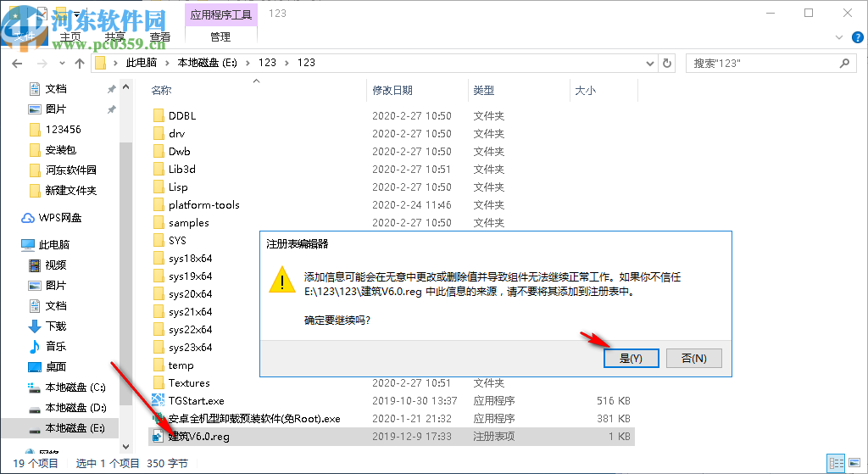This screenshot has height=474, width=868.
Task: Select the sys20x64 folder
Action: [191, 294]
